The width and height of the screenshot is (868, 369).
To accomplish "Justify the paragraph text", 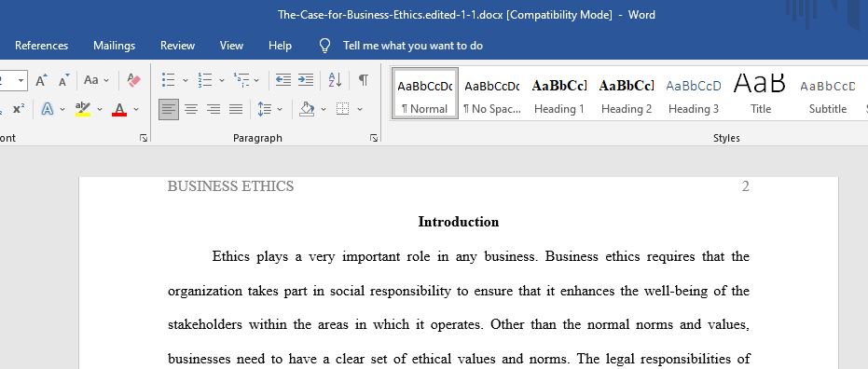I will pyautogui.click(x=236, y=109).
